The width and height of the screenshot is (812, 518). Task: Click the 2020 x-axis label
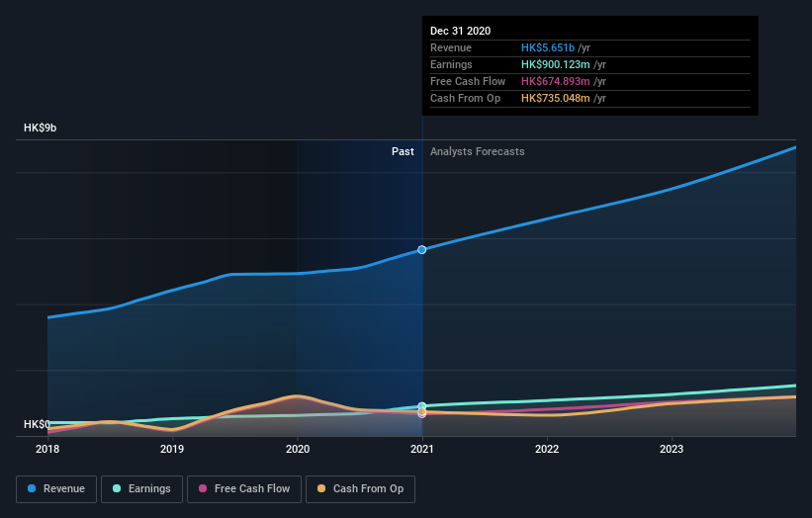pos(298,449)
